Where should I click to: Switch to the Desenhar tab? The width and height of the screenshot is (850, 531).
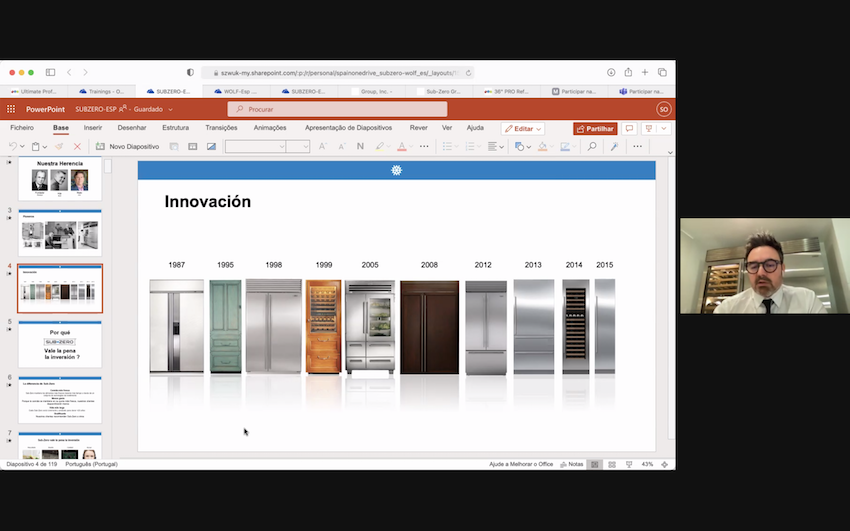pyautogui.click(x=132, y=128)
